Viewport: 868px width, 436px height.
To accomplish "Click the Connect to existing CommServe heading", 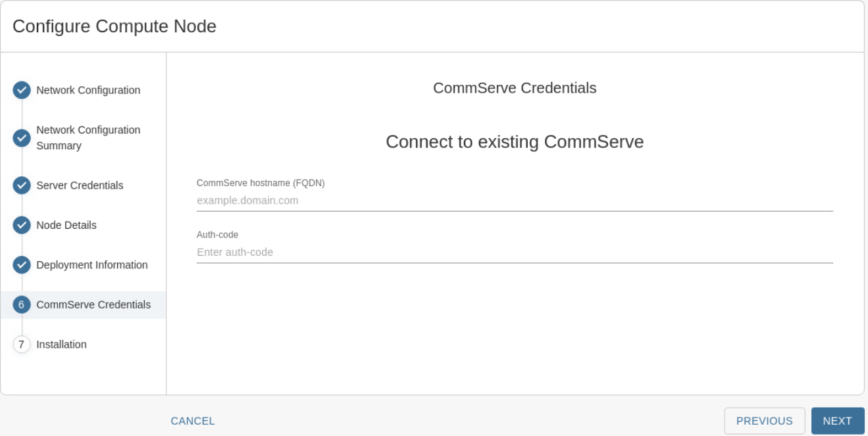I will 515,142.
